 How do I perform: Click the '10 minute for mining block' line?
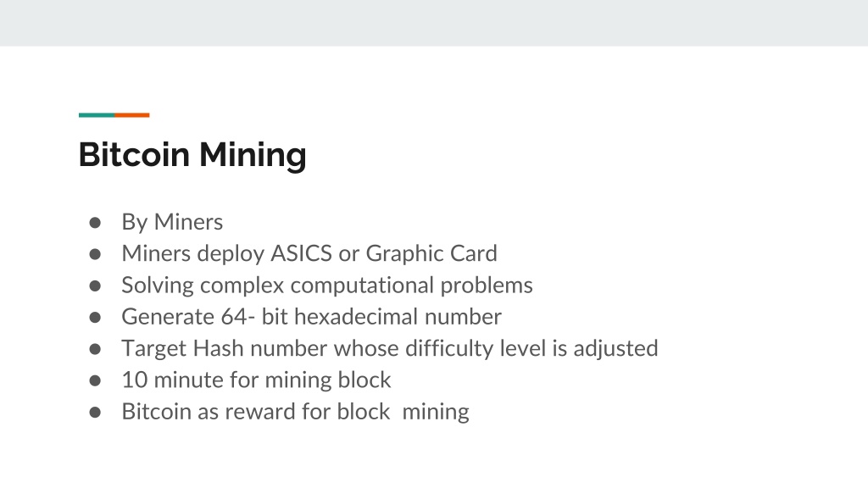(x=256, y=380)
